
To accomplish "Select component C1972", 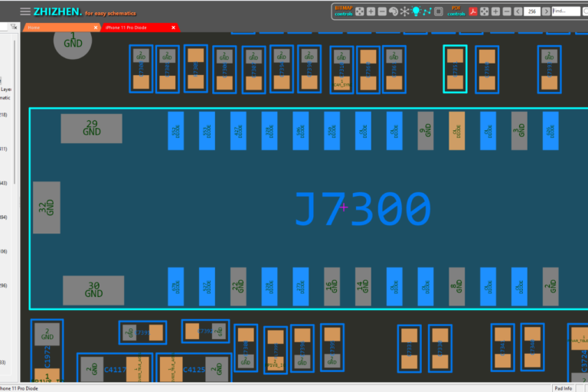I will point(47,351).
